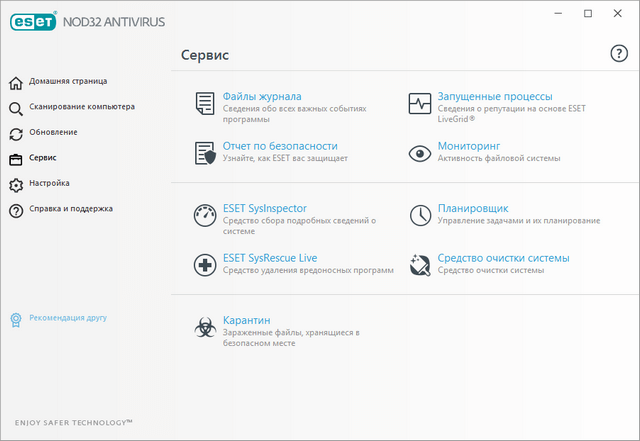The image size is (640, 441).
Task: Click the Рекомендация другу link
Action: pyautogui.click(x=67, y=318)
